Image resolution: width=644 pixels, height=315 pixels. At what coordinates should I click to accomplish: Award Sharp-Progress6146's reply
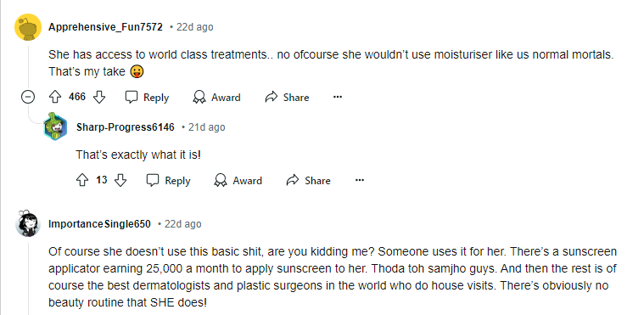pos(238,180)
